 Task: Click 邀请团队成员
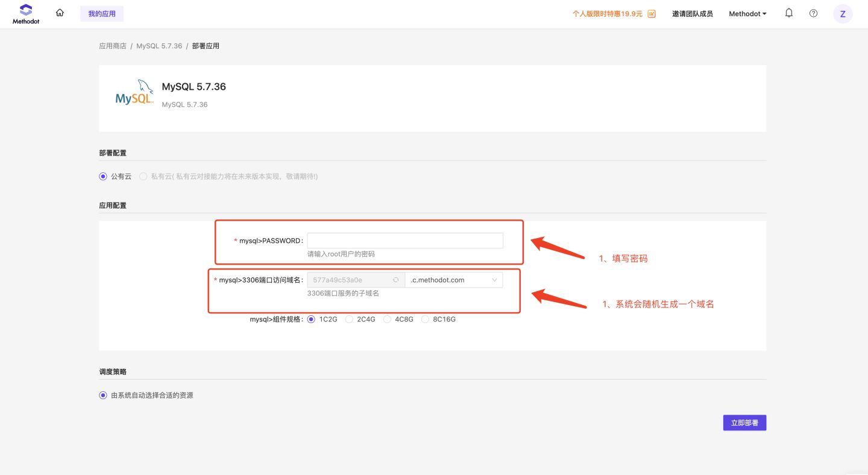click(693, 13)
